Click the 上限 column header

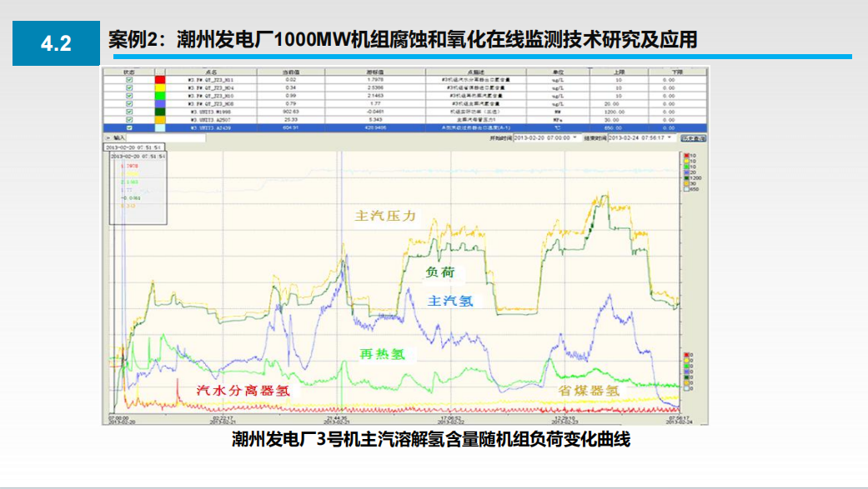pos(619,72)
